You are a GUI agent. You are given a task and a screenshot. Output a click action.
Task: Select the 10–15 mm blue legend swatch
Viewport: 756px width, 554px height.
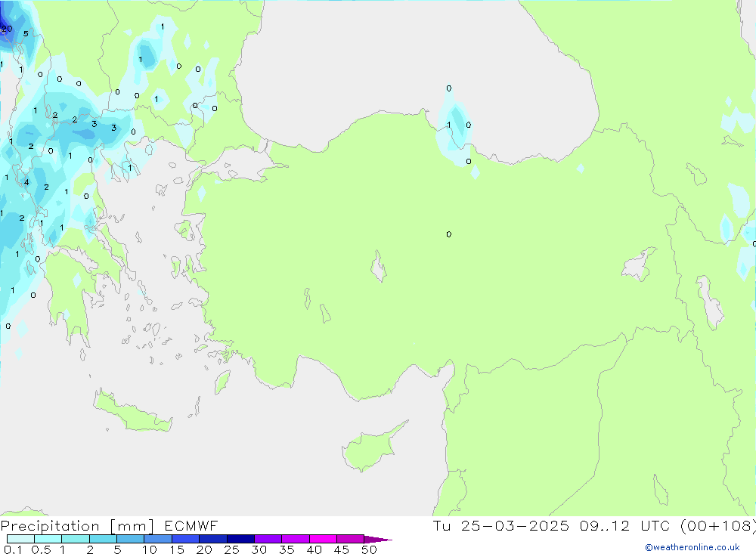[x=158, y=539]
